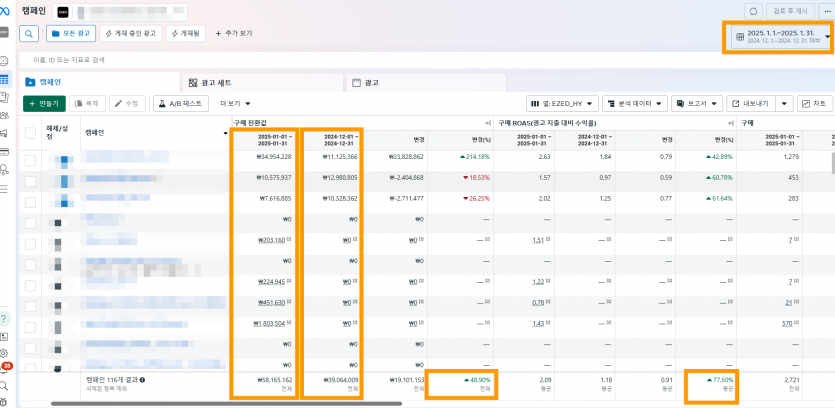Click the 해제/설정 column header

(58, 133)
